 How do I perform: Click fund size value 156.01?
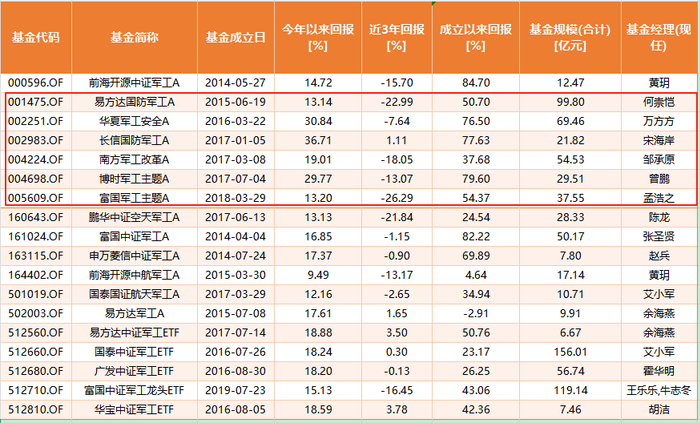pyautogui.click(x=570, y=352)
